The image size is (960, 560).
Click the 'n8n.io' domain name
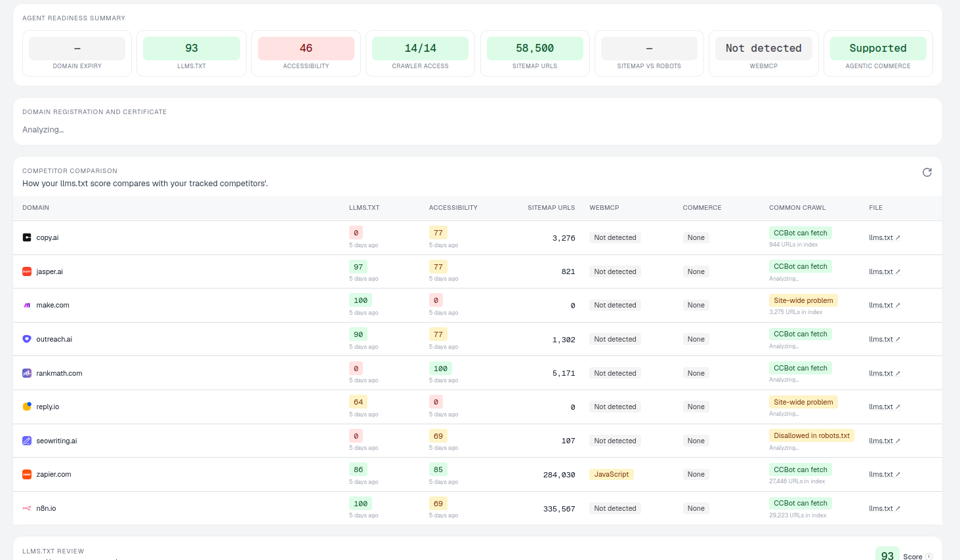coord(47,508)
